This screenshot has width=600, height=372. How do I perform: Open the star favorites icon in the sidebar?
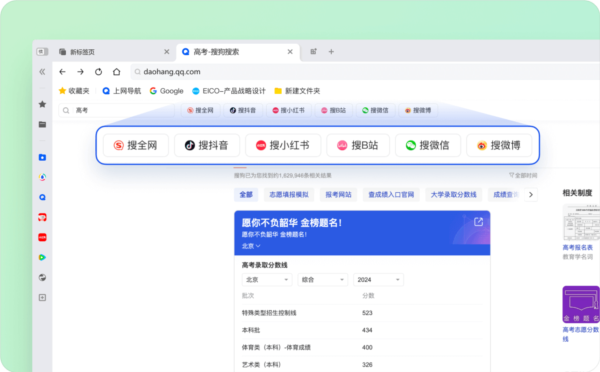(x=42, y=104)
